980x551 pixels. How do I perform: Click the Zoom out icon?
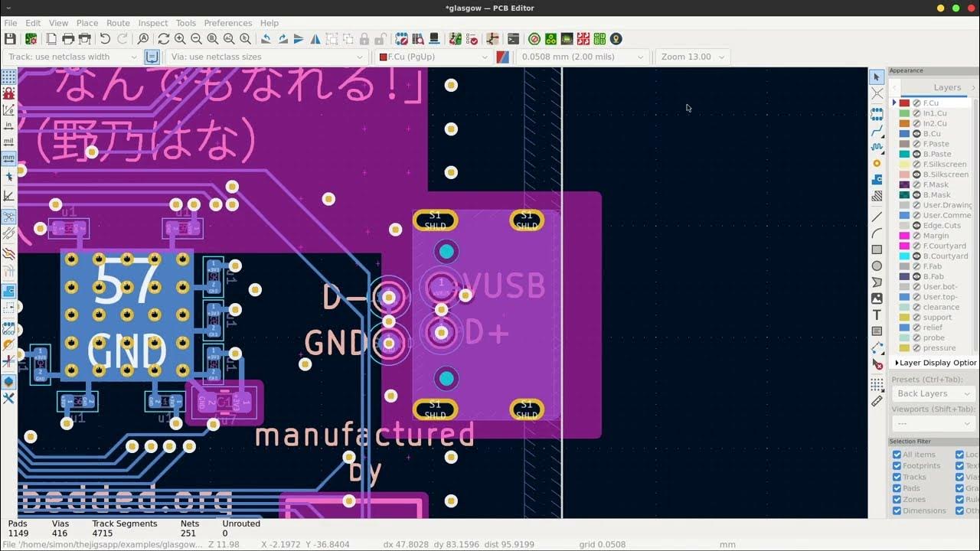(196, 38)
